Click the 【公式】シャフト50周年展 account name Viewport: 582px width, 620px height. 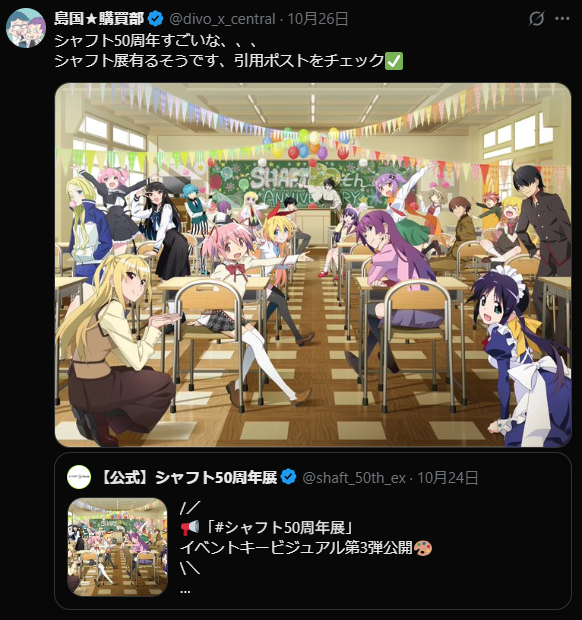[189, 478]
